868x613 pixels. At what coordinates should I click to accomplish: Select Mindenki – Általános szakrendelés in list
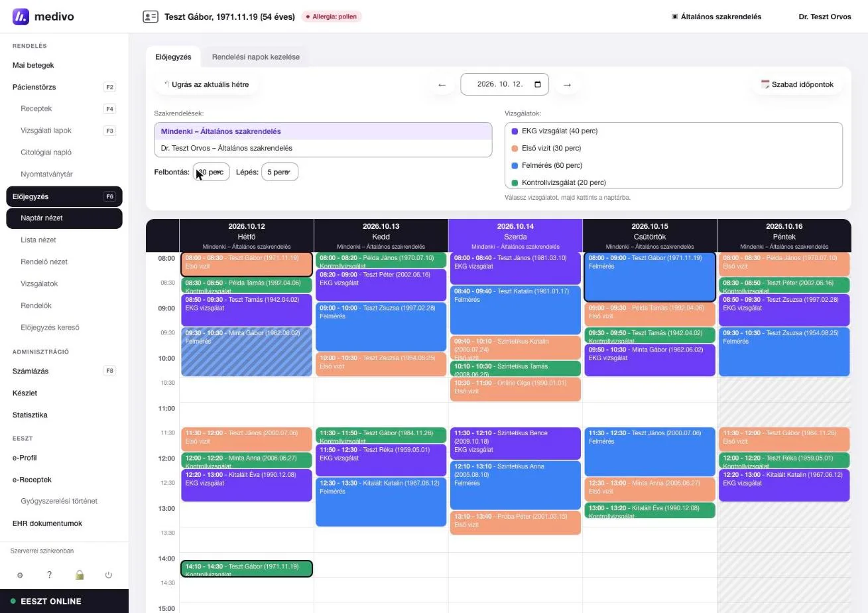tap(323, 131)
